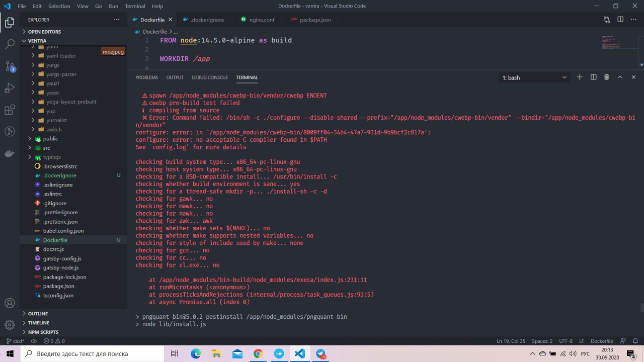Open Source Control view with badge
The height and width of the screenshot is (362, 644).
10,66
